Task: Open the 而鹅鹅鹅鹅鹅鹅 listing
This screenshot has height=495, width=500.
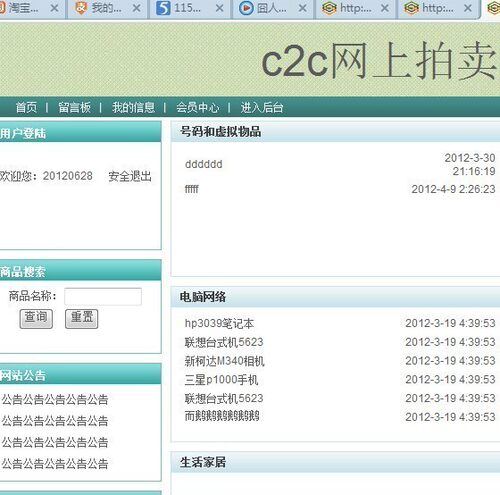Action: [222, 416]
